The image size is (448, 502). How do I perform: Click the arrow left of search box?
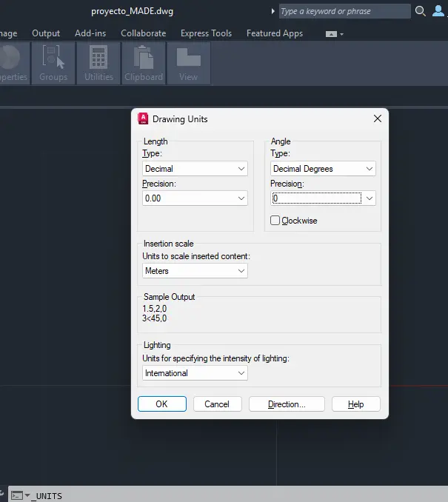point(273,11)
